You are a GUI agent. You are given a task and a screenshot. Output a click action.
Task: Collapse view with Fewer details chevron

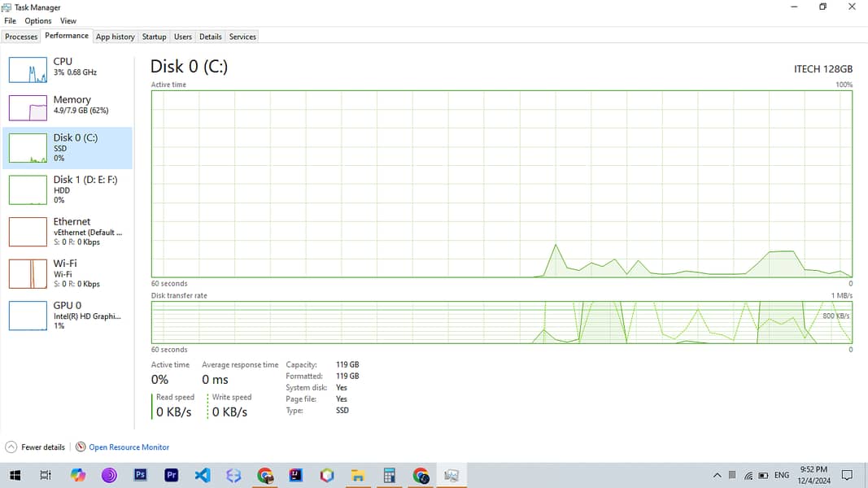(x=11, y=447)
